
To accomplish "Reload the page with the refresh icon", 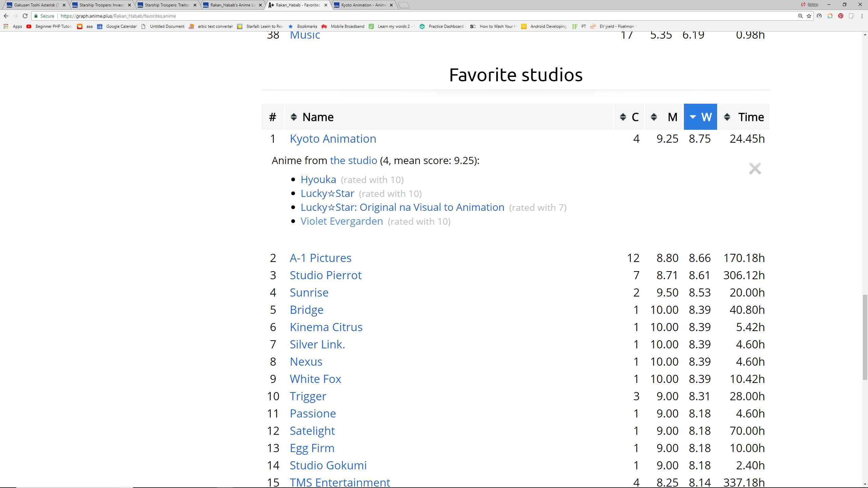I will [x=25, y=16].
